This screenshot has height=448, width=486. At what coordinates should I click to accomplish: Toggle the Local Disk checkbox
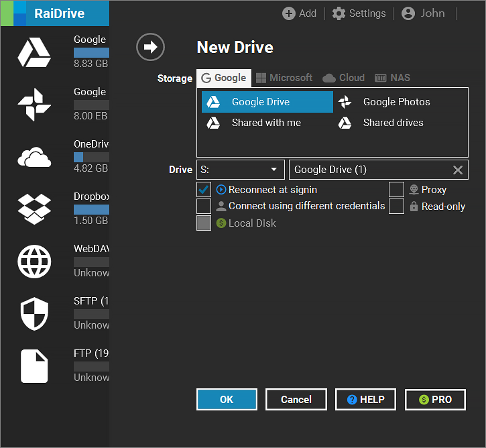tap(204, 223)
